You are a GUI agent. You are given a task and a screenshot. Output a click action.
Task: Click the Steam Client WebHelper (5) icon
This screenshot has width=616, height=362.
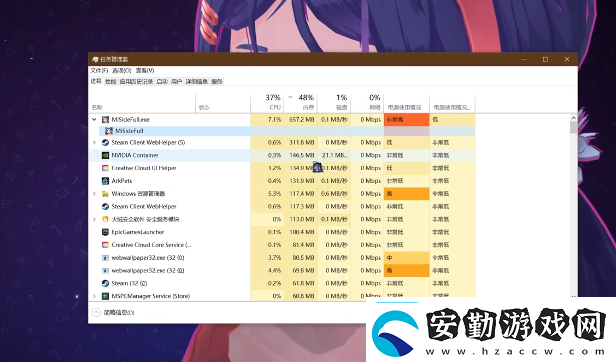tap(105, 142)
